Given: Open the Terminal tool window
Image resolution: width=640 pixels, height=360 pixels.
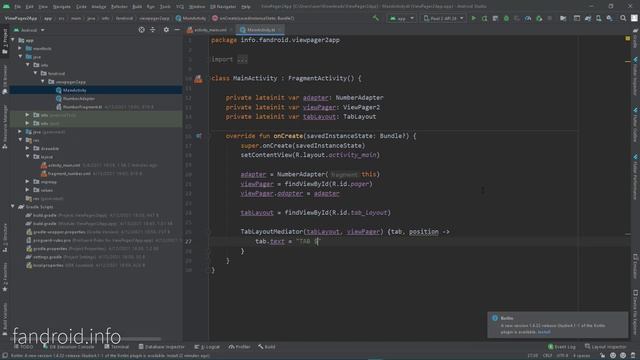Looking at the screenshot, I should (x=116, y=347).
